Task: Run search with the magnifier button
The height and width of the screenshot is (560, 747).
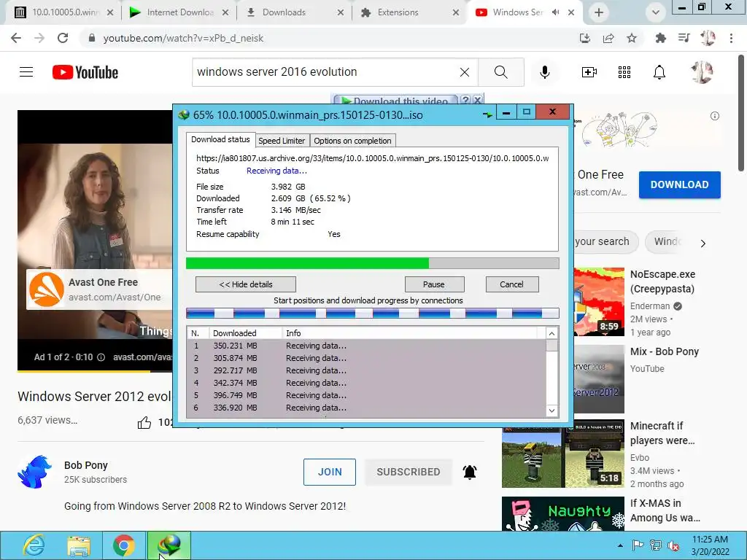Action: [x=500, y=72]
